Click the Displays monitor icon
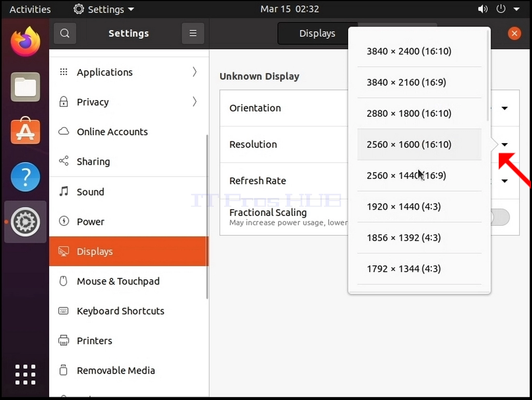Image resolution: width=532 pixels, height=400 pixels. [x=64, y=251]
